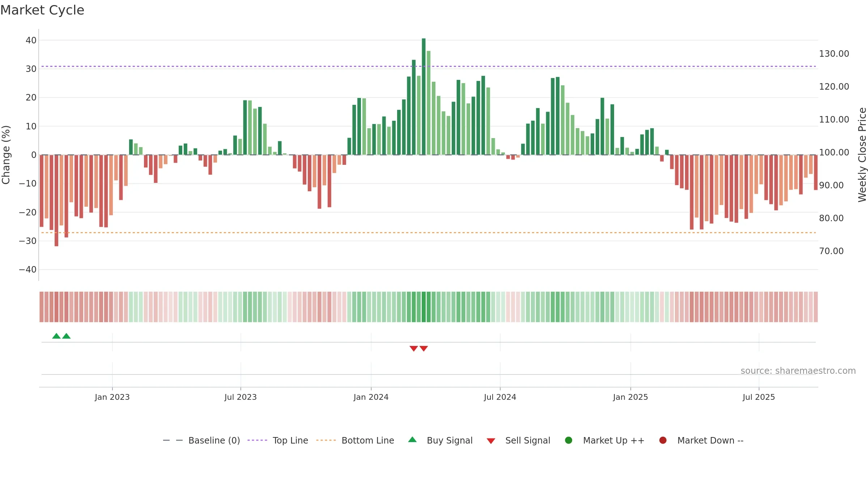The height and width of the screenshot is (488, 868).
Task: Click the 120.00 price tick label
Action: pyautogui.click(x=834, y=87)
